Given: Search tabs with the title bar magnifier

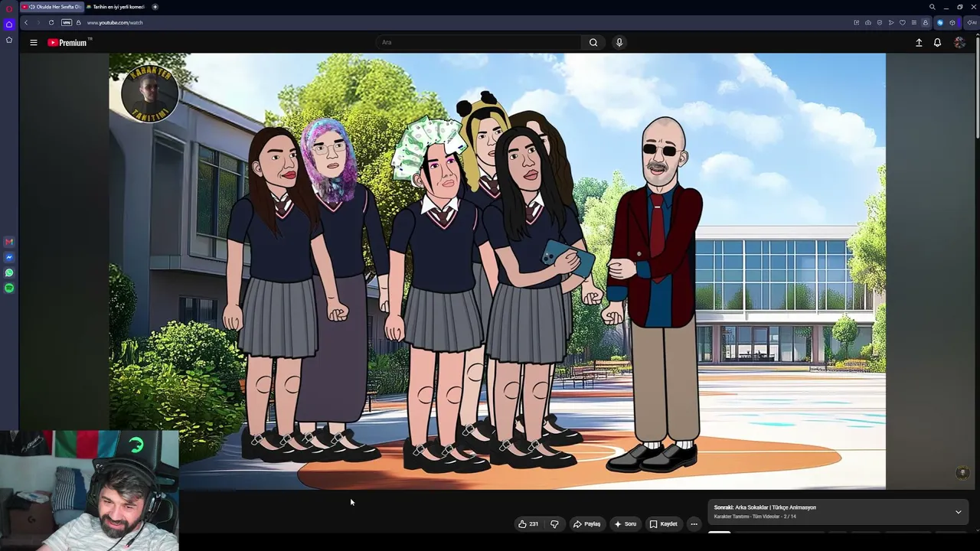Looking at the screenshot, I should click(x=932, y=7).
